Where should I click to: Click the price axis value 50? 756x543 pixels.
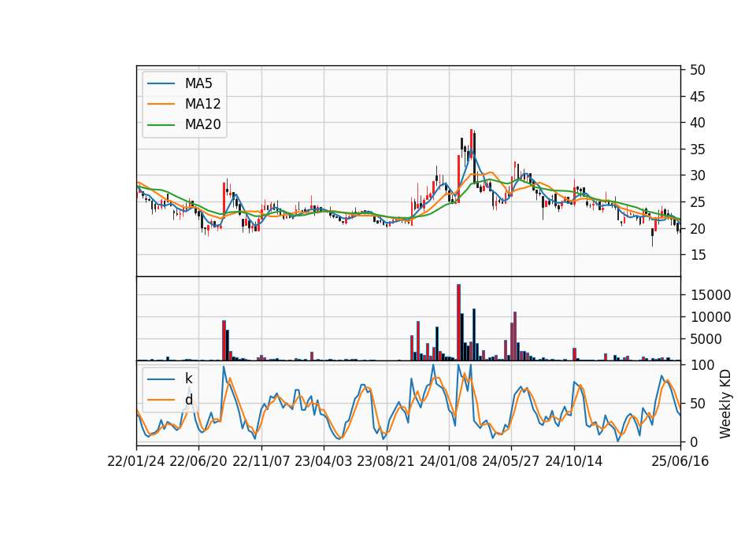tap(698, 70)
